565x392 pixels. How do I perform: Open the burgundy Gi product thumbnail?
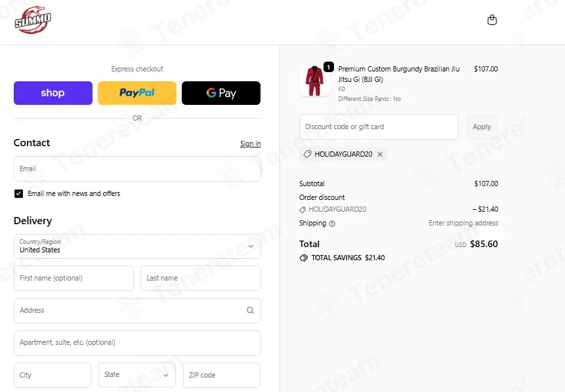click(x=314, y=81)
